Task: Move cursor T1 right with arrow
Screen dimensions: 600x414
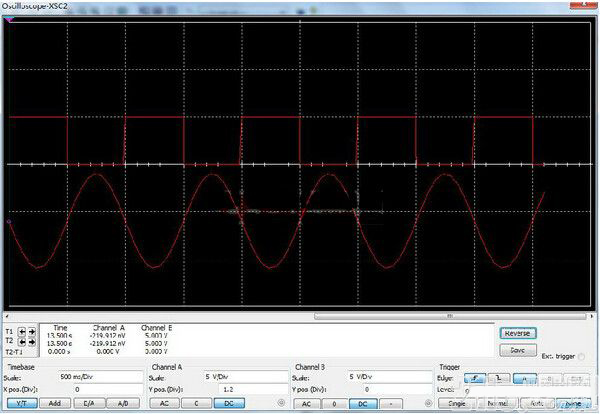Action: [x=32, y=331]
